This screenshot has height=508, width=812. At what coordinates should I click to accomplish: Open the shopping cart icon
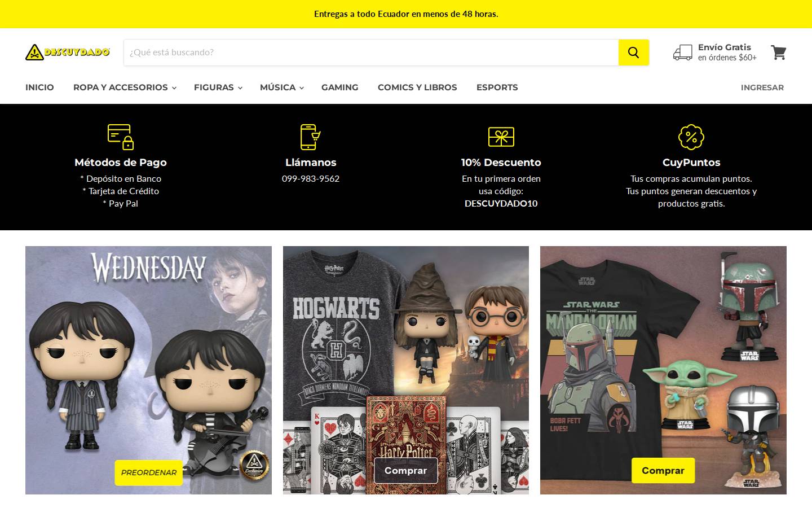coord(779,52)
